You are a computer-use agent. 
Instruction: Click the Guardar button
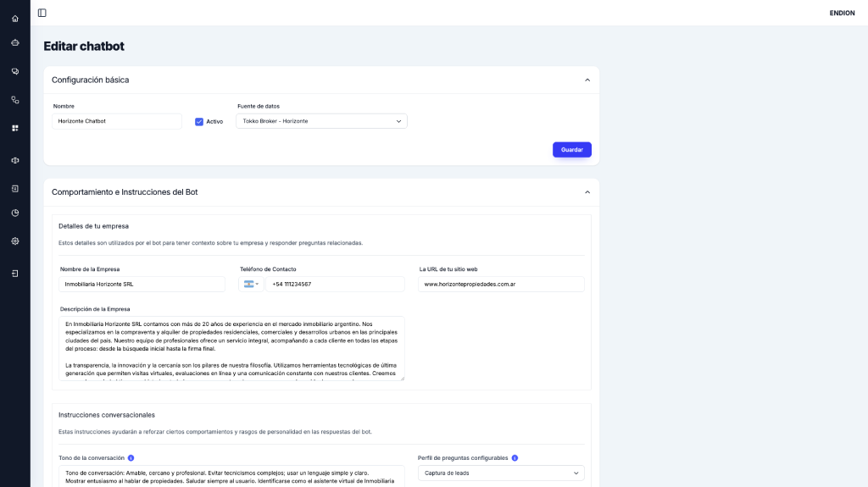(x=571, y=150)
